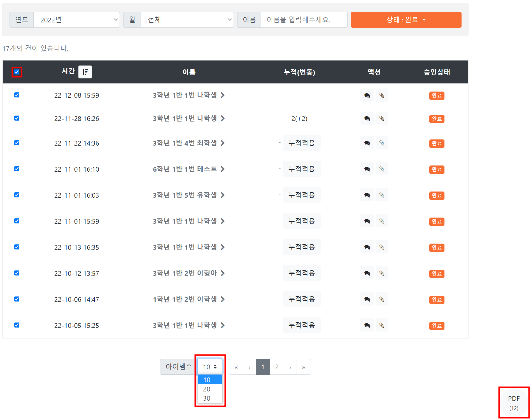Uncheck the 22-10-13 16:35 row checkbox
Image resolution: width=531 pixels, height=420 pixels.
click(17, 247)
